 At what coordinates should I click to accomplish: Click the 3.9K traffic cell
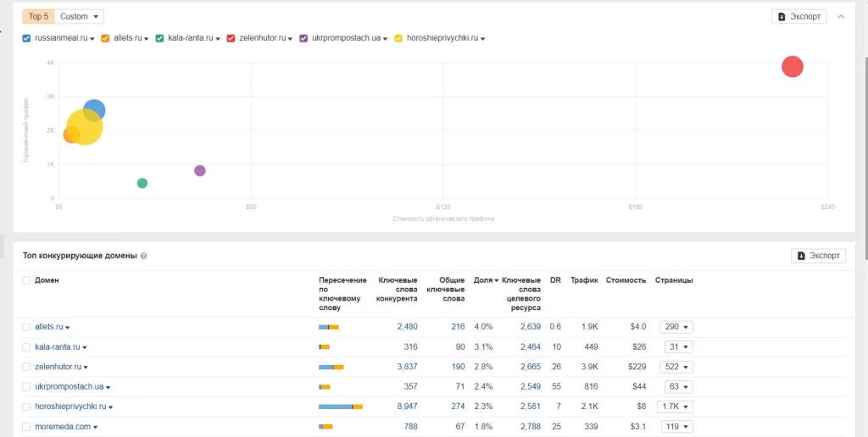point(589,367)
